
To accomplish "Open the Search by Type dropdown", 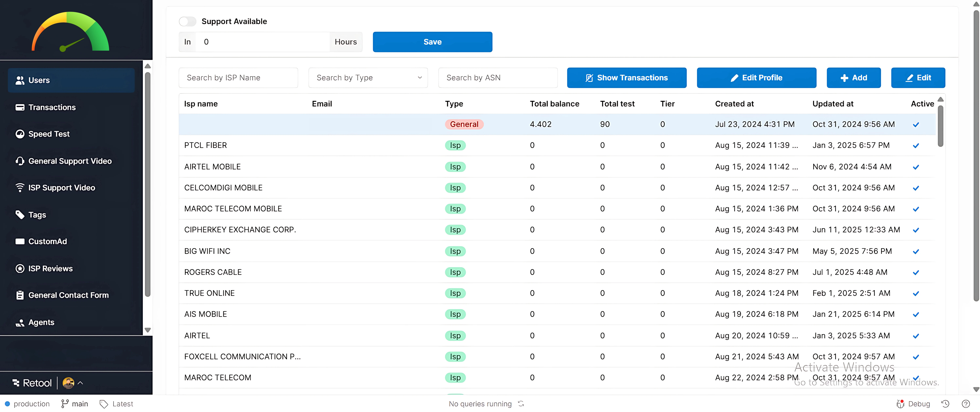I will click(x=368, y=78).
